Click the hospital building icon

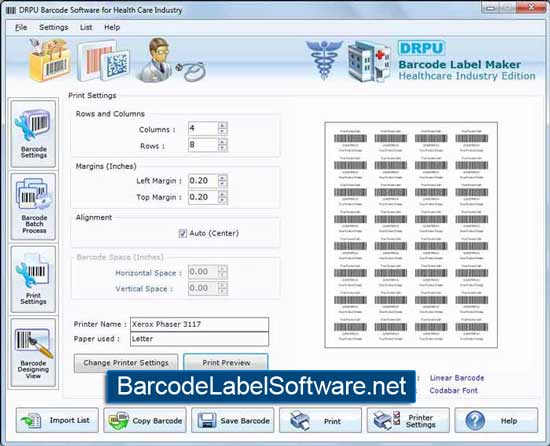pyautogui.click(x=369, y=61)
